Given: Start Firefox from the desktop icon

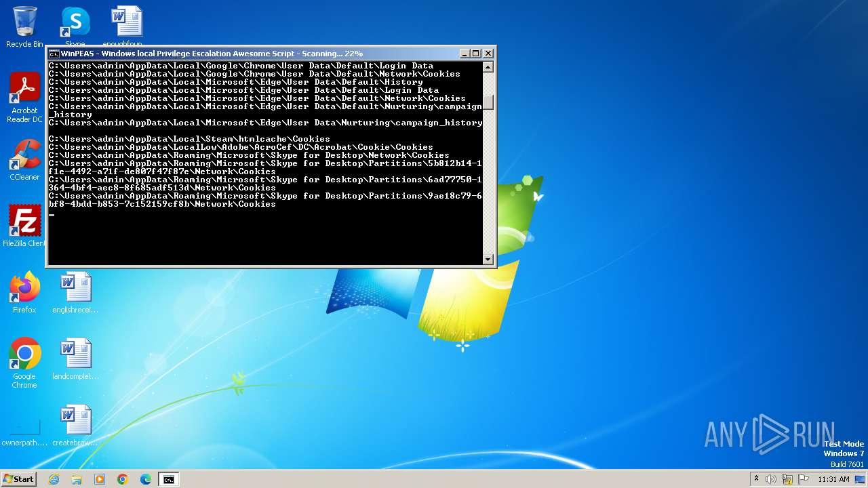Looking at the screenshot, I should pos(24,293).
